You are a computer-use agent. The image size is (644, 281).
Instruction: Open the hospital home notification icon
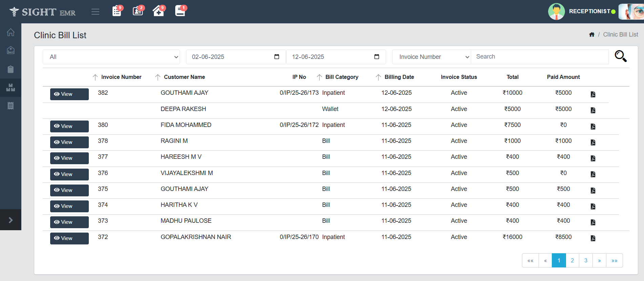(158, 11)
